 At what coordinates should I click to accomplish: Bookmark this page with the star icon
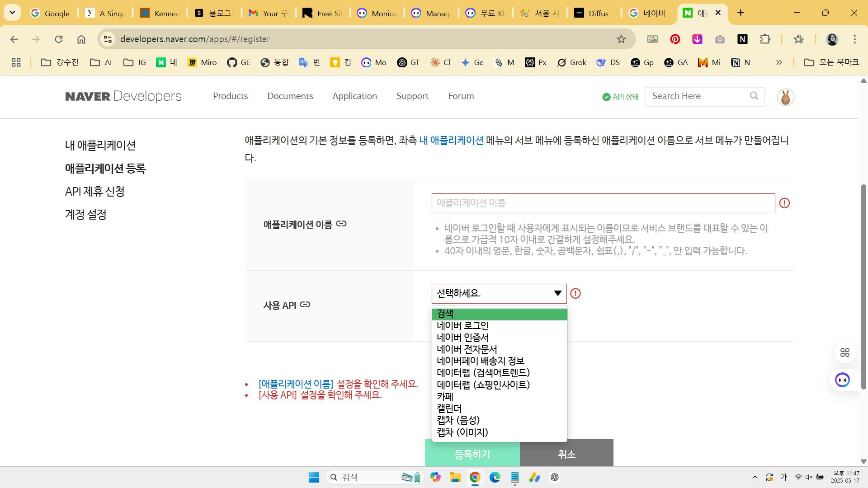621,39
